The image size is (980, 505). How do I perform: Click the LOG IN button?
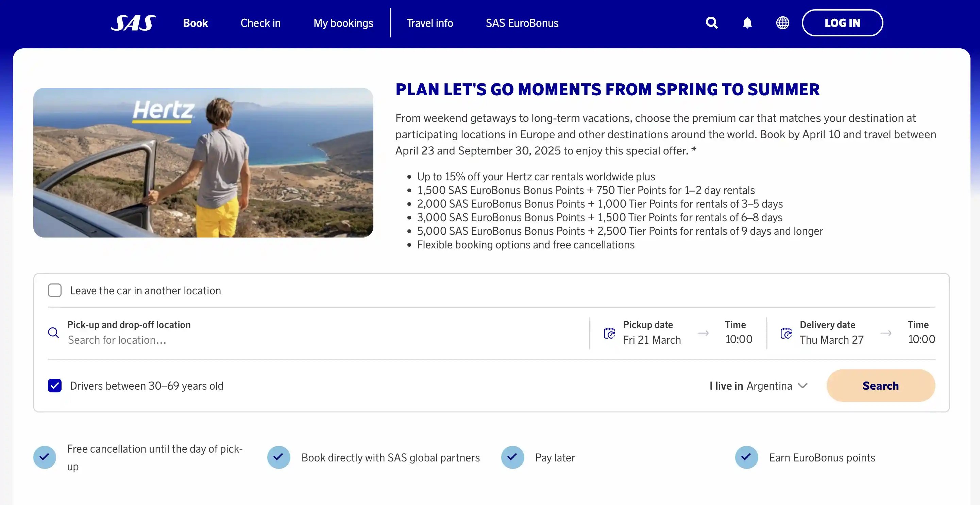(842, 23)
